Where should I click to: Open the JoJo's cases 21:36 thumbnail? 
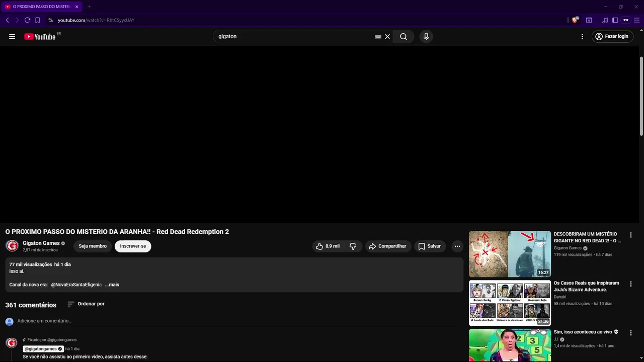[510, 303]
